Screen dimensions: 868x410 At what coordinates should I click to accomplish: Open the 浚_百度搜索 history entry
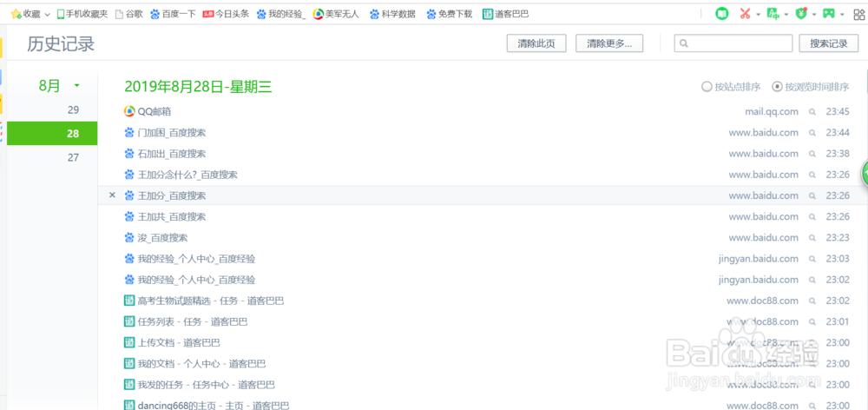[163, 238]
